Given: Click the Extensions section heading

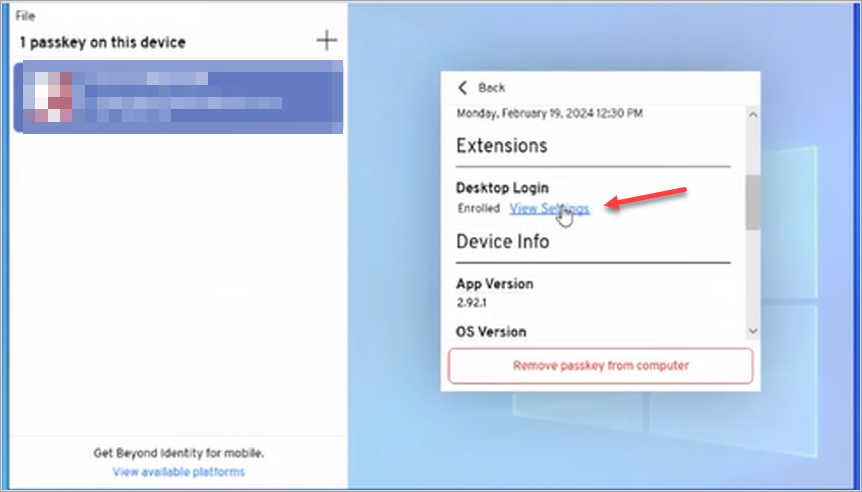Looking at the screenshot, I should point(502,146).
